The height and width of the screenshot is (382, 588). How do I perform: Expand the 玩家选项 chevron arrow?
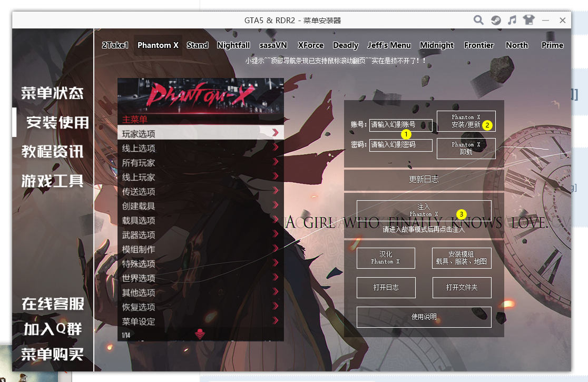pos(276,133)
